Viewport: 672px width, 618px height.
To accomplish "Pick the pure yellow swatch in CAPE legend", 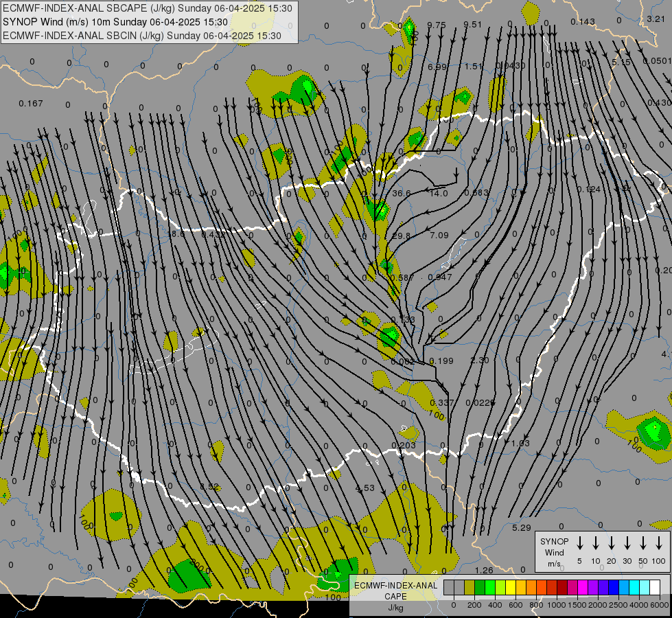I will click(x=511, y=587).
